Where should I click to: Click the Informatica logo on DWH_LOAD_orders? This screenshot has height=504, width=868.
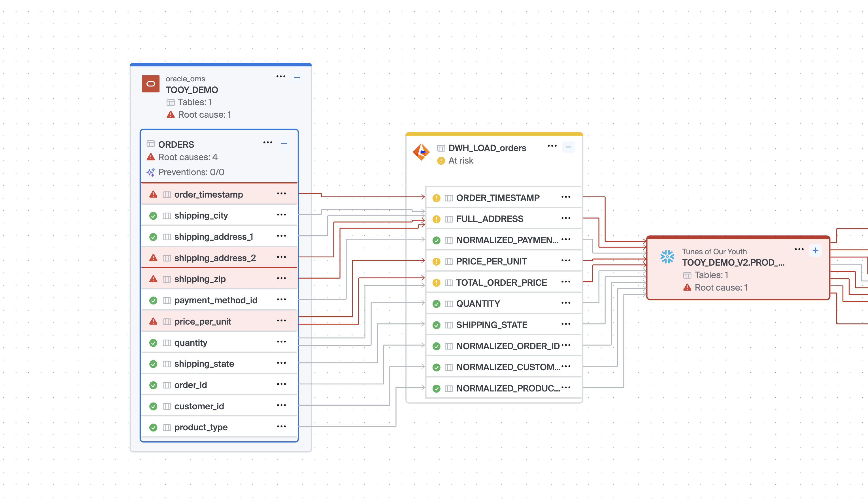click(x=421, y=152)
